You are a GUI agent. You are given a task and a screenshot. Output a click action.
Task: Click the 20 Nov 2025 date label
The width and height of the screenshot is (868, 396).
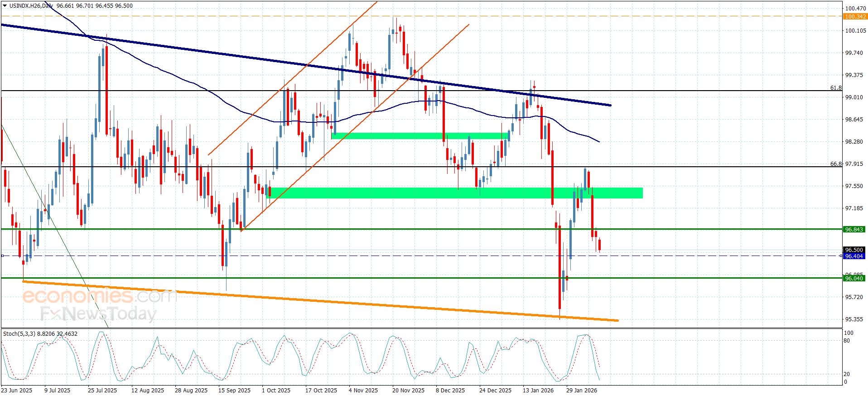(409, 391)
